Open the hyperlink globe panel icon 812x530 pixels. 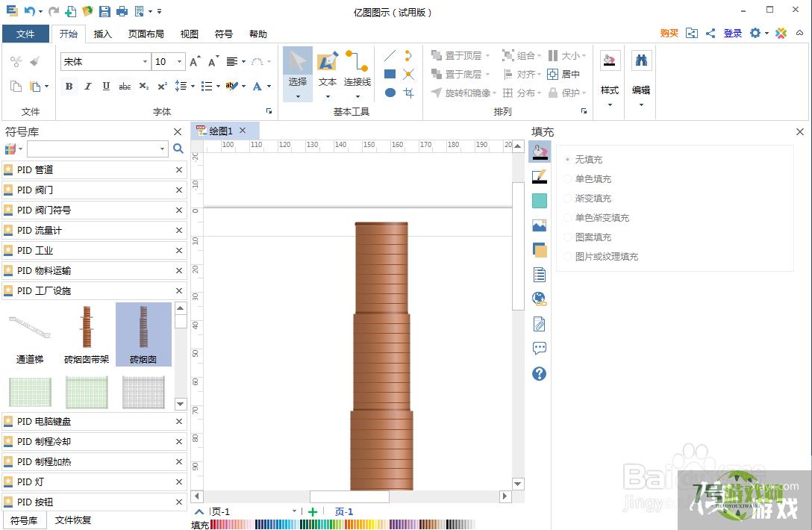point(539,299)
